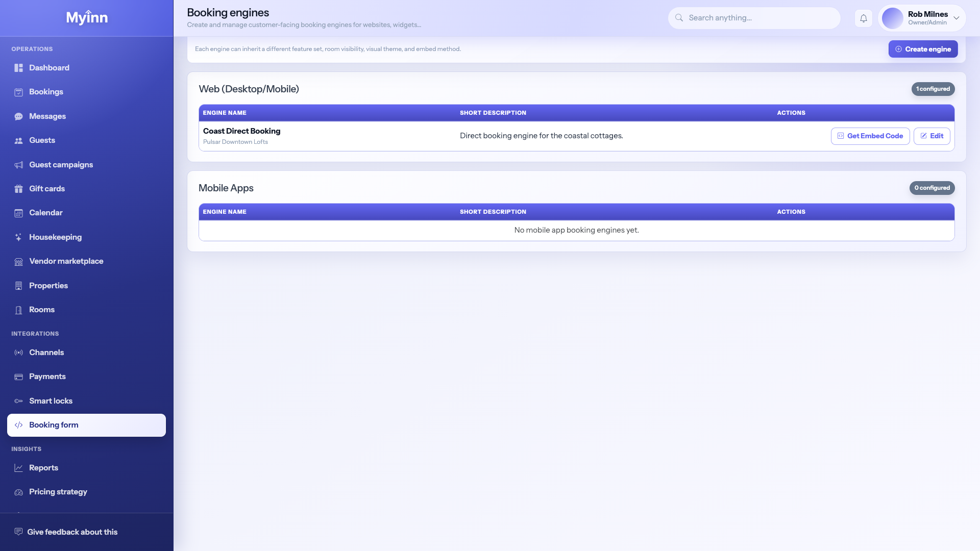Screen dimensions: 980x551
Task: Click the Smart locks key icon
Action: (18, 401)
